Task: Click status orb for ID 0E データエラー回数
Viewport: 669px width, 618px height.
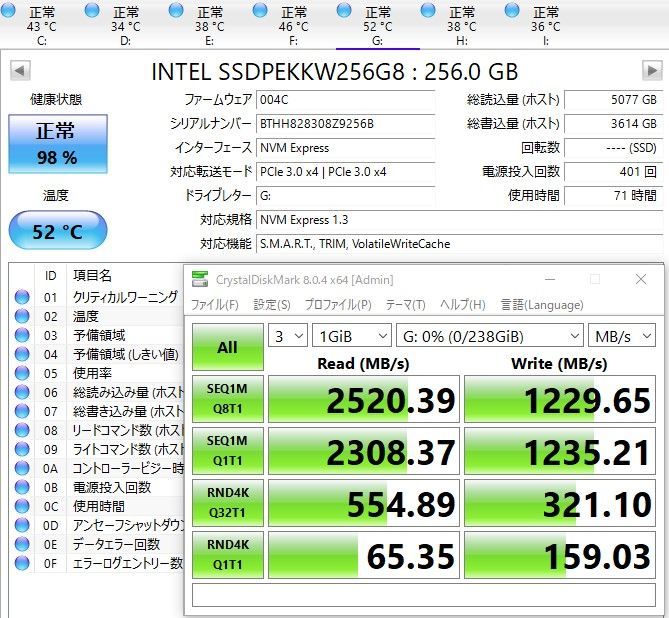Action: click(22, 544)
